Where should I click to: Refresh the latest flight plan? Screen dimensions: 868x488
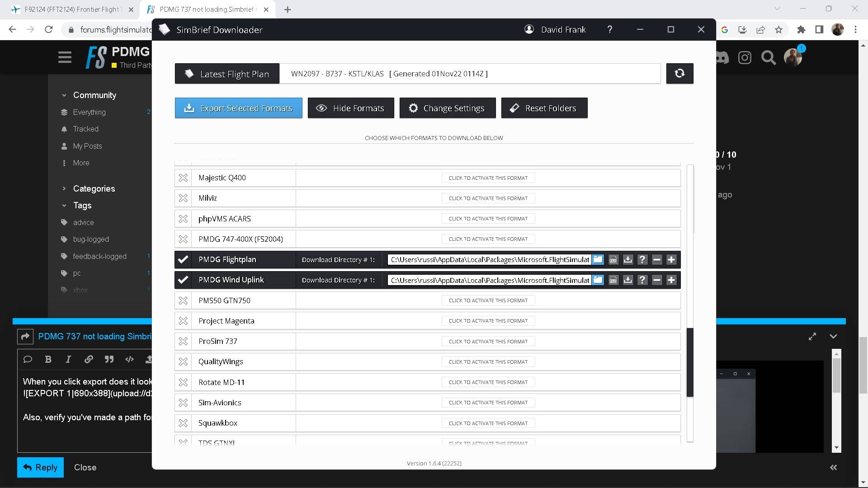679,73
